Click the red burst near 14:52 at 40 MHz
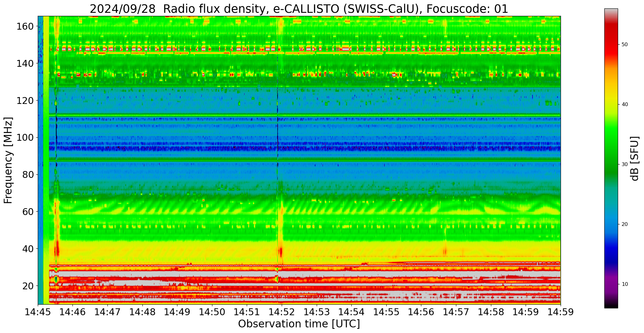644x333 pixels. point(280,251)
